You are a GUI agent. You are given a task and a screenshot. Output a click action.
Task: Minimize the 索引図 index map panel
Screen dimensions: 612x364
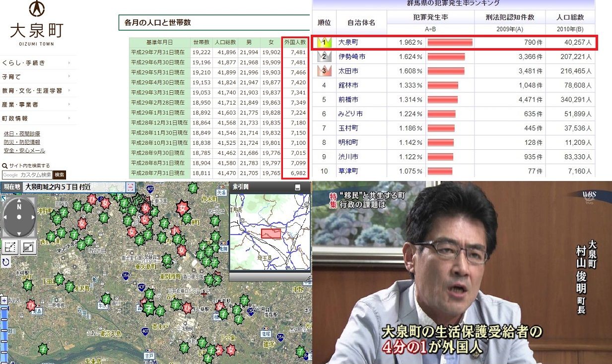click(x=297, y=187)
